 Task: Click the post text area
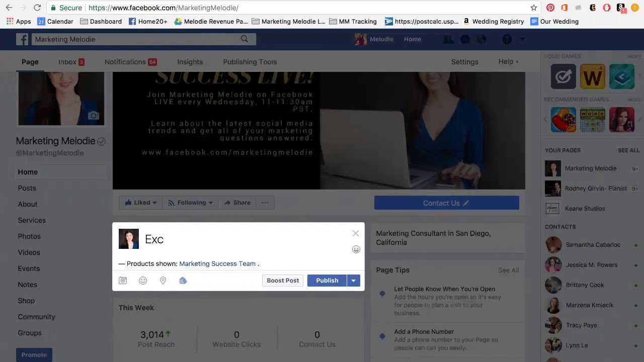pos(247,239)
